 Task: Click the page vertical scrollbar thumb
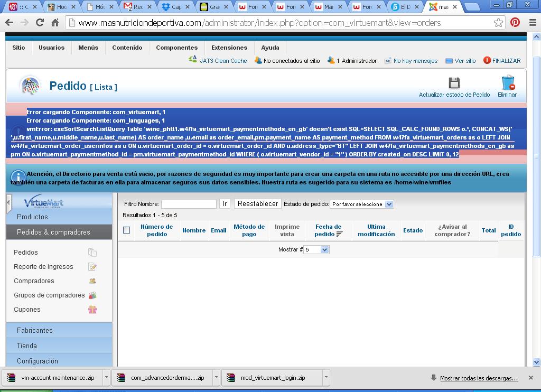click(x=537, y=157)
